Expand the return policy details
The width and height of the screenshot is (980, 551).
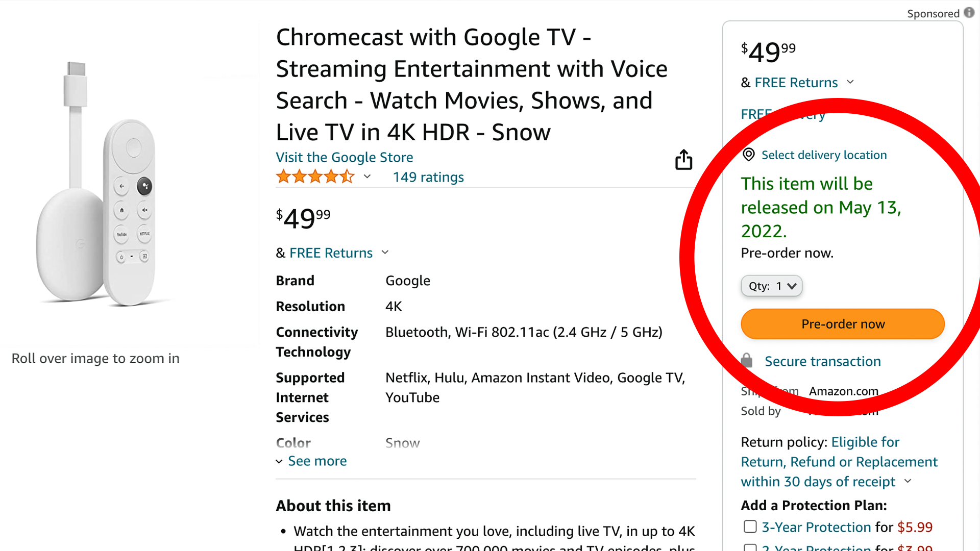pos(908,482)
